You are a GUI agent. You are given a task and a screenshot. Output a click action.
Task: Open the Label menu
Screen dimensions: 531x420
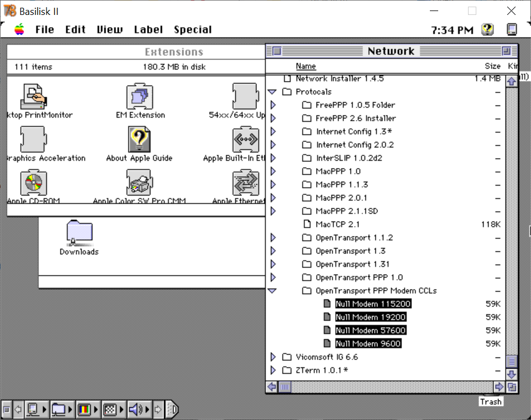click(148, 29)
